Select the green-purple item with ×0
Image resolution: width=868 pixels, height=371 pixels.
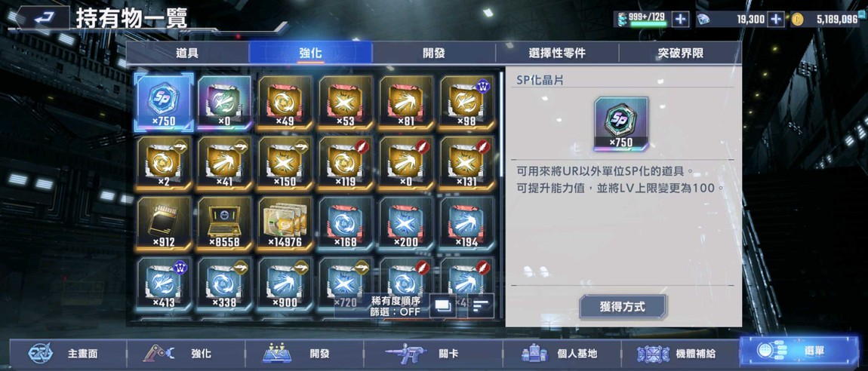pyautogui.click(x=224, y=103)
